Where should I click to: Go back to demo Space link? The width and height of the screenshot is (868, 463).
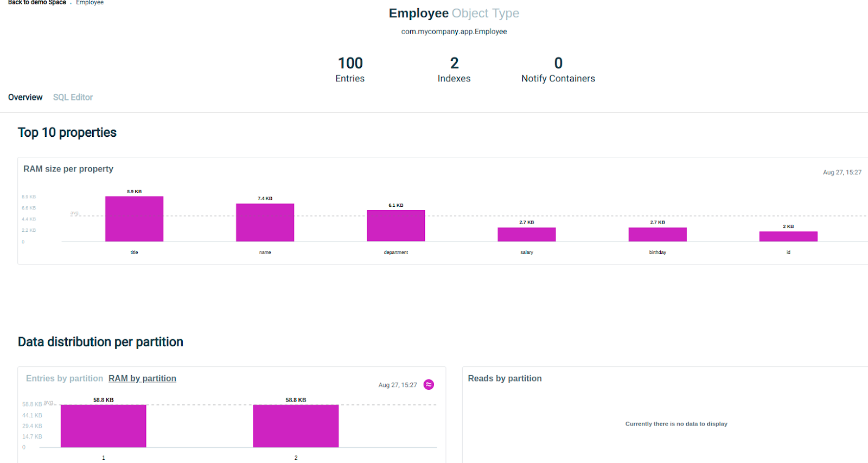point(37,3)
